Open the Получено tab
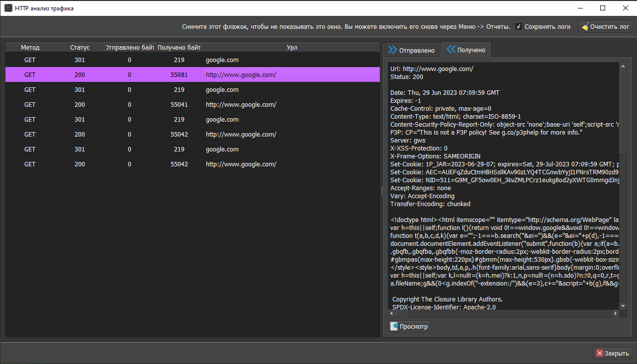This screenshot has height=364, width=637. 466,50
